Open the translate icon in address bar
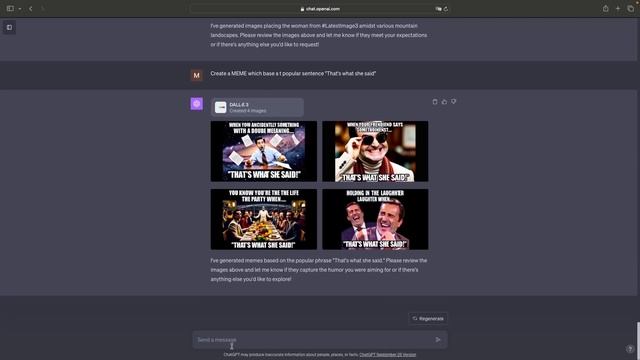Image resolution: width=640 pixels, height=360 pixels. coord(438,9)
